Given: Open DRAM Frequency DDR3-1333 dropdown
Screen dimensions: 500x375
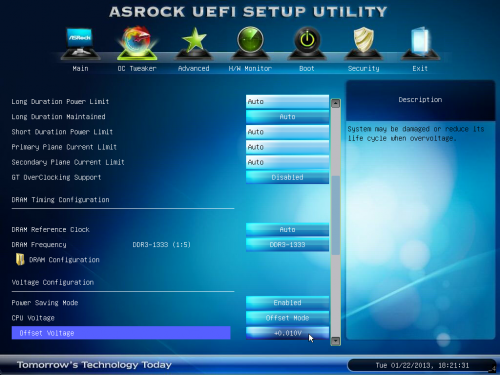Looking at the screenshot, I should click(287, 245).
